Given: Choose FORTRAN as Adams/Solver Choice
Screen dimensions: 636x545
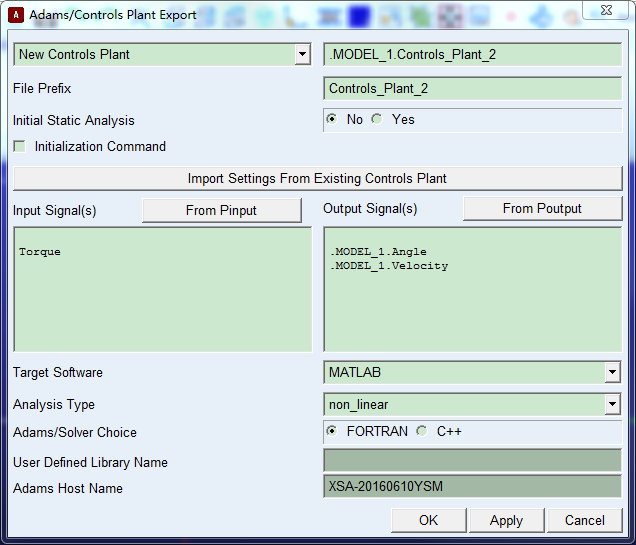Looking at the screenshot, I should 332,432.
